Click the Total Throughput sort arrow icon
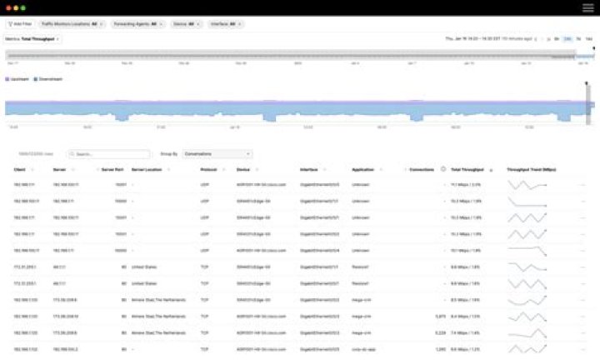 click(491, 170)
